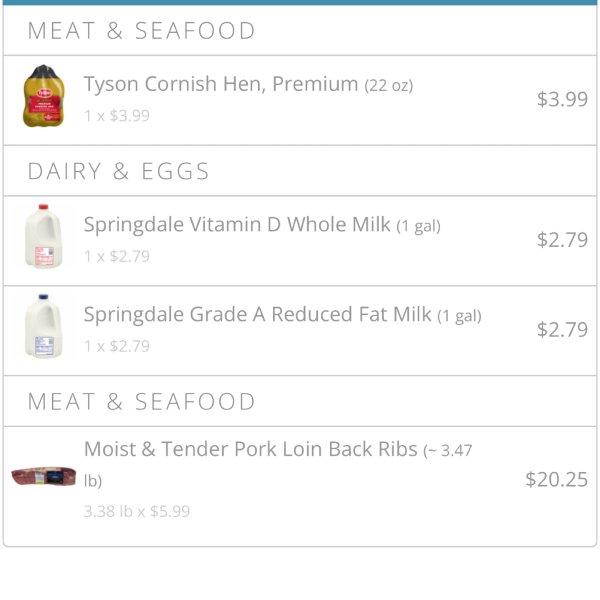Click the 3.38 lb x $5.99 weight line
600x600 pixels.
click(137, 511)
